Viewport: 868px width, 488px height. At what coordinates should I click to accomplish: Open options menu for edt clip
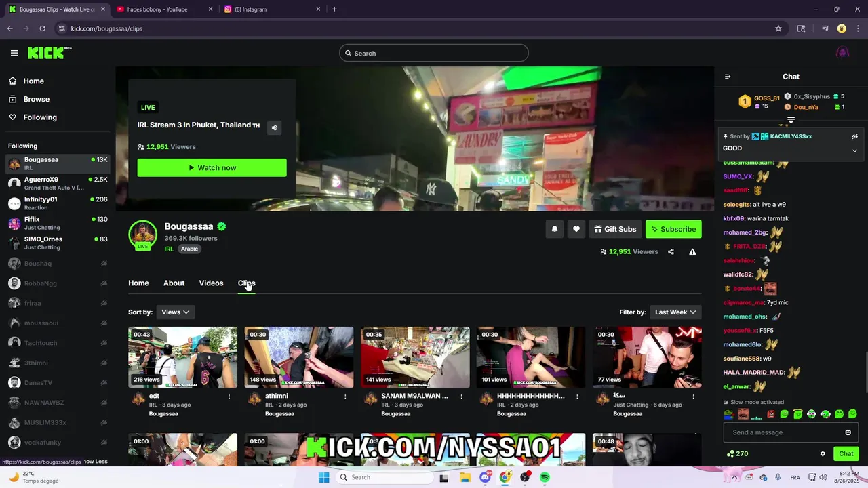[229, 396]
